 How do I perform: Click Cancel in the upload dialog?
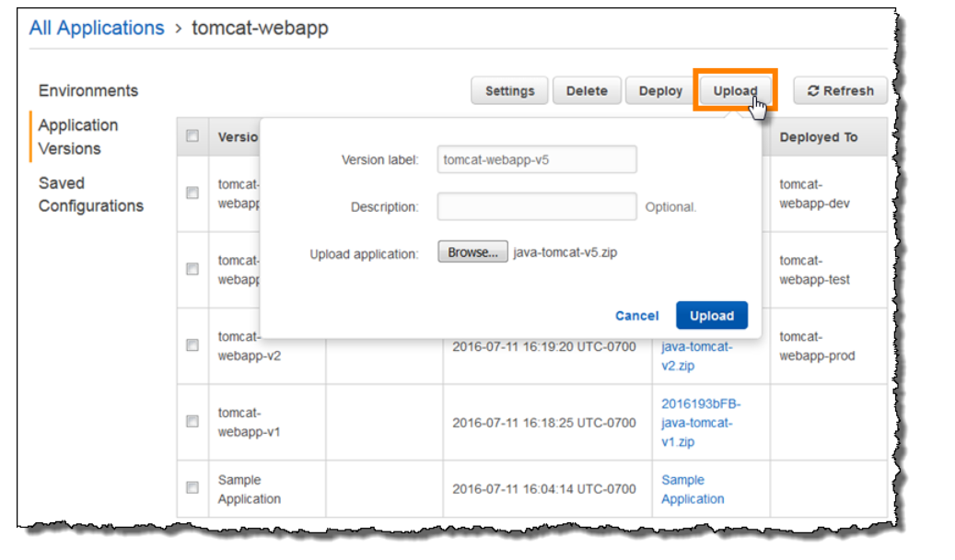tap(636, 316)
